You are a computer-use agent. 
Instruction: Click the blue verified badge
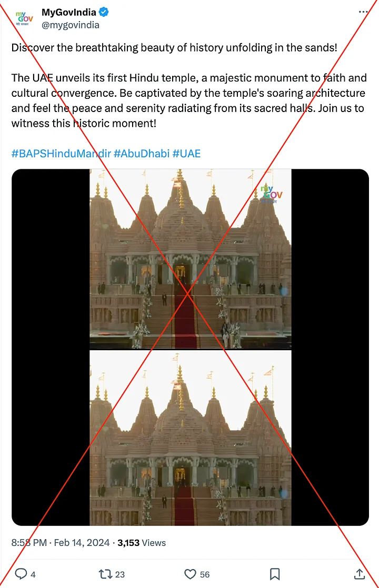pyautogui.click(x=104, y=12)
